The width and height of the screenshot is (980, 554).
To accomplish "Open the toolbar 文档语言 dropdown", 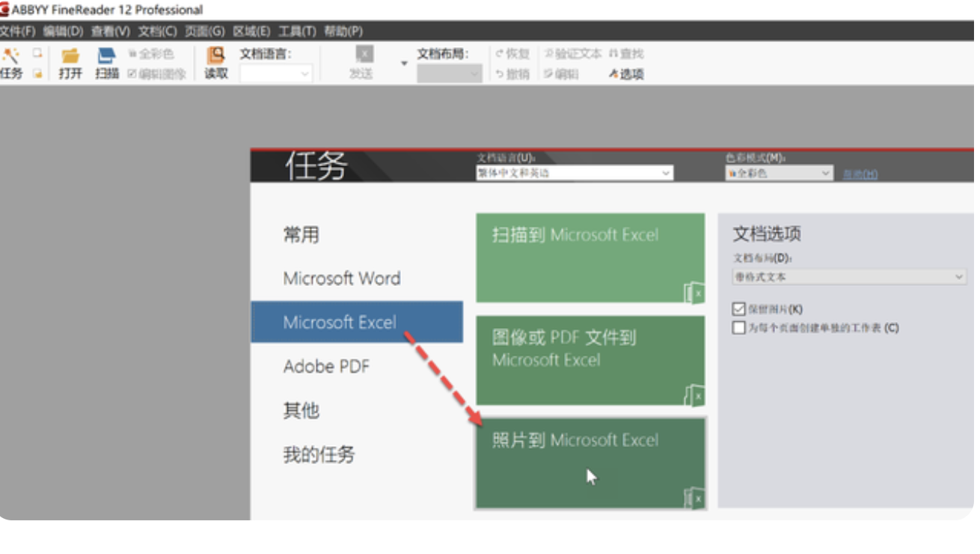I will [275, 74].
